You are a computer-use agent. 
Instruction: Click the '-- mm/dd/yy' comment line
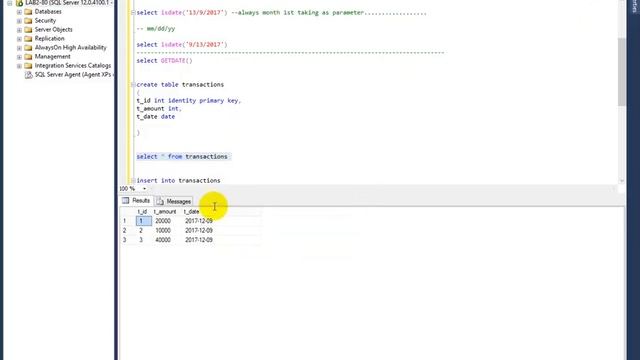[x=156, y=29]
